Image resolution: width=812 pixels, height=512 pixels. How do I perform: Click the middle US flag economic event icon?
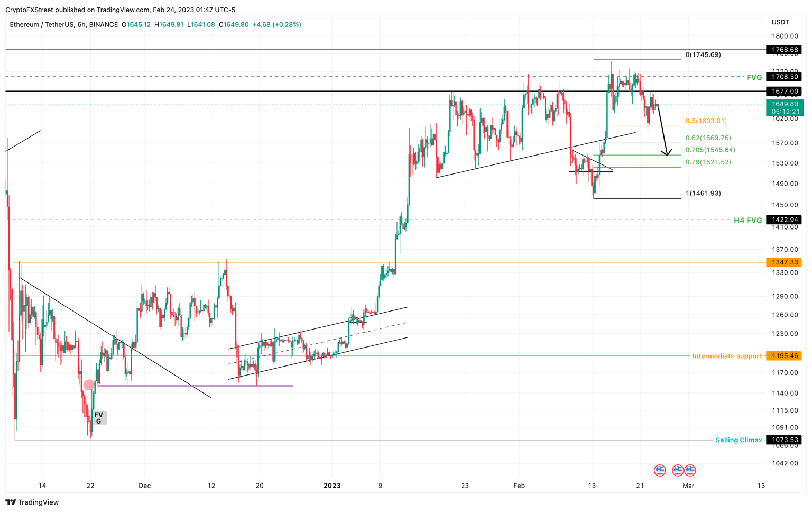(678, 470)
